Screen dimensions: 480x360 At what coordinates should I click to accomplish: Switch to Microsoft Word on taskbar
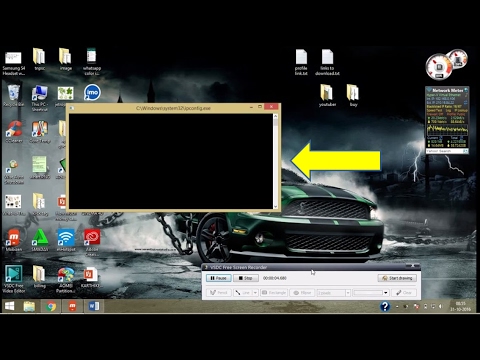click(94, 306)
